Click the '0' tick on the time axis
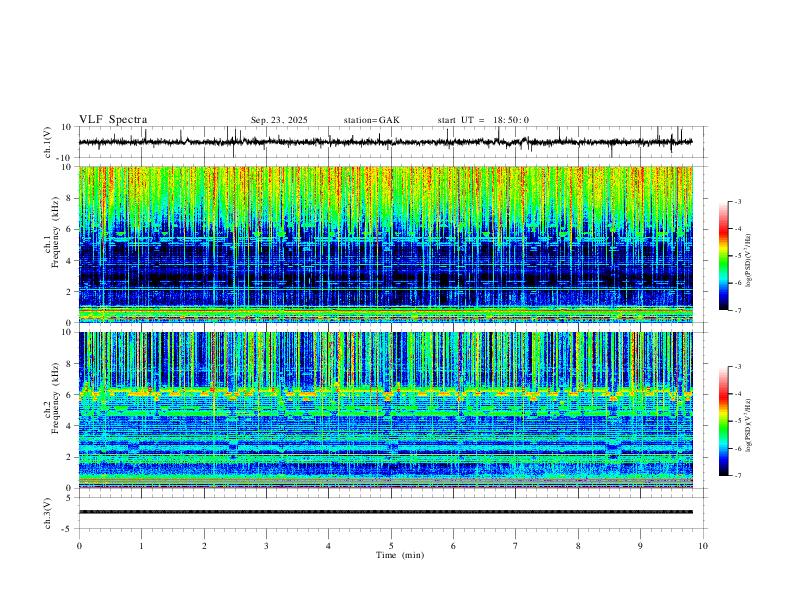 tap(79, 546)
